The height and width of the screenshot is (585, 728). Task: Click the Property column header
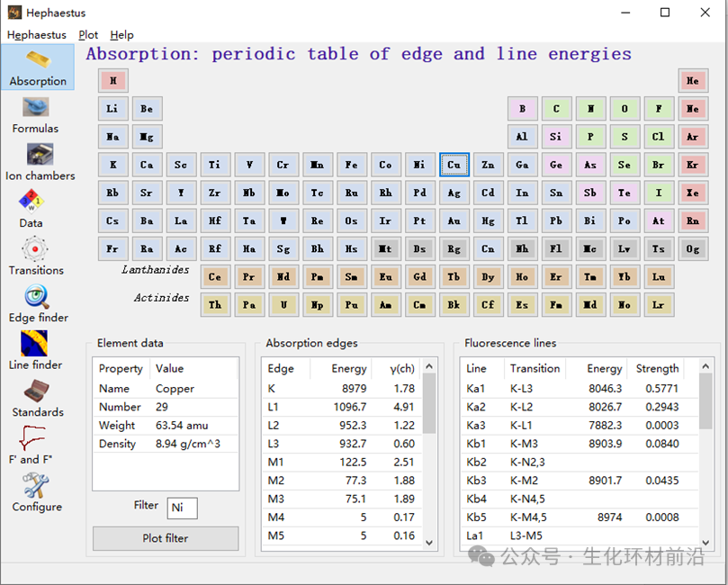click(121, 369)
